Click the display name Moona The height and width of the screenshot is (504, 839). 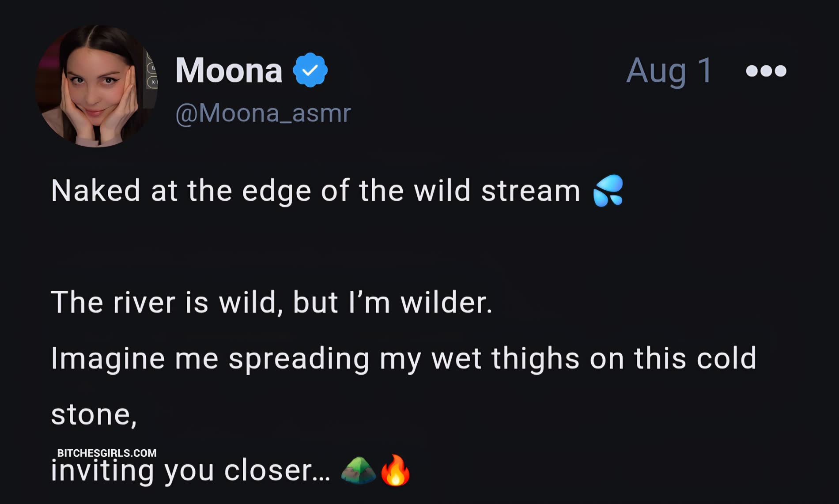coord(229,70)
